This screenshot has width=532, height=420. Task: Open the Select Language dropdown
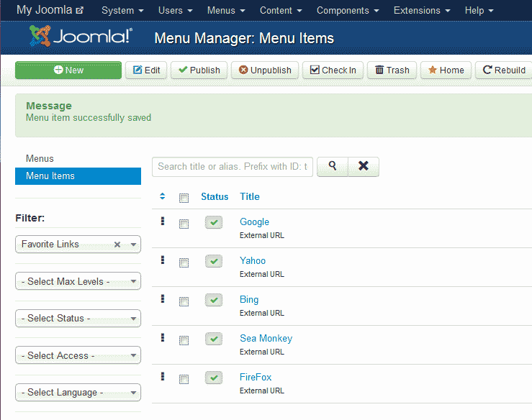78,393
